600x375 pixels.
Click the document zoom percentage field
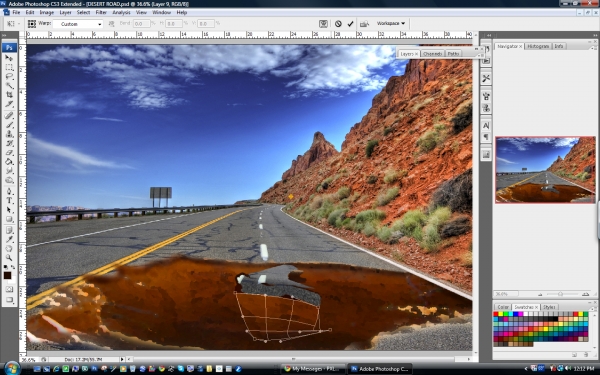[x=29, y=360]
